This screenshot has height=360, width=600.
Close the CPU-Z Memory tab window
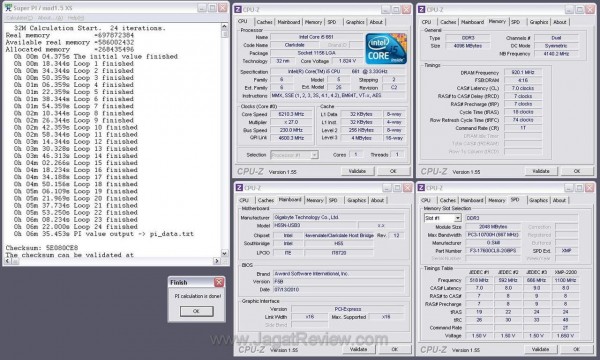pos(590,10)
